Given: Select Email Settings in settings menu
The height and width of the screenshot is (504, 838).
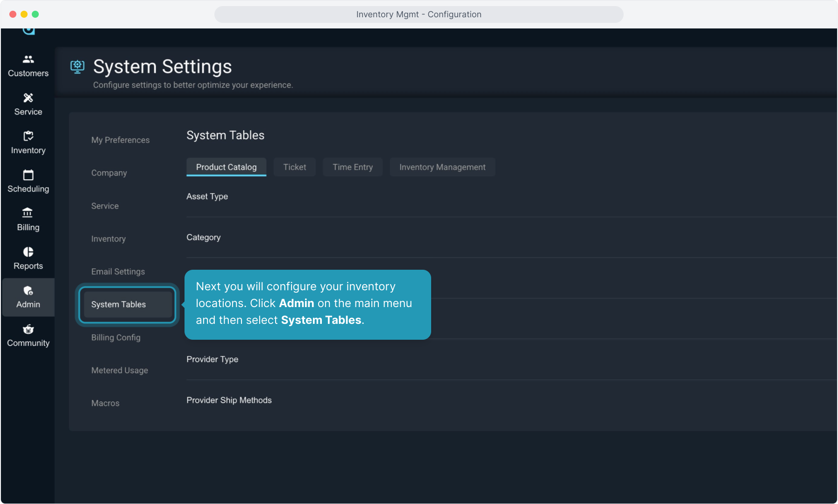Looking at the screenshot, I should (118, 272).
